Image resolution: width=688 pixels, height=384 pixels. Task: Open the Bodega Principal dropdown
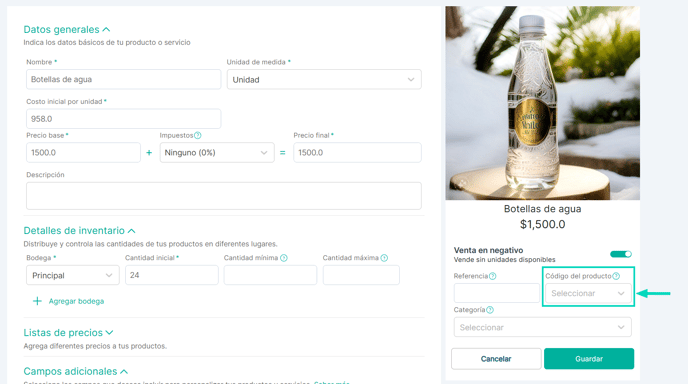click(x=73, y=275)
